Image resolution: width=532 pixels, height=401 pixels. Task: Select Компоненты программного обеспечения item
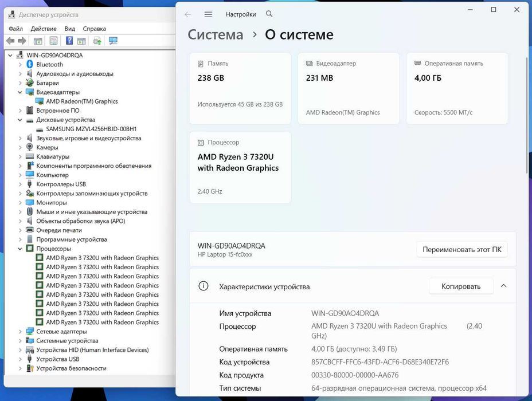click(x=93, y=166)
